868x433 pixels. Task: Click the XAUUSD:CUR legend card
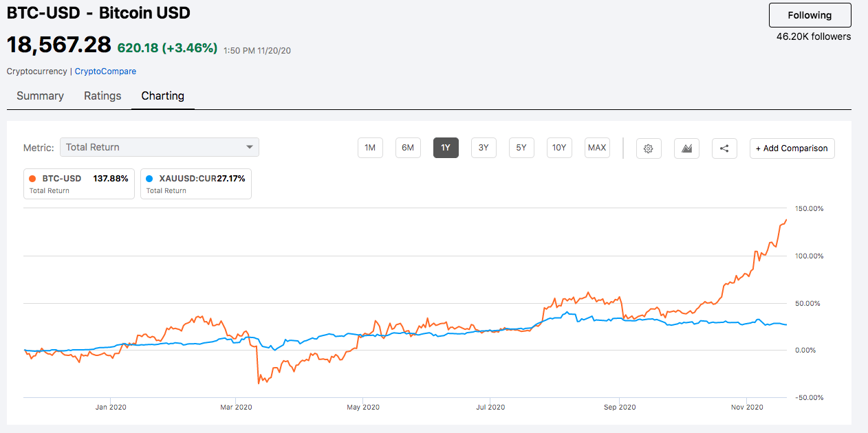pyautogui.click(x=196, y=184)
